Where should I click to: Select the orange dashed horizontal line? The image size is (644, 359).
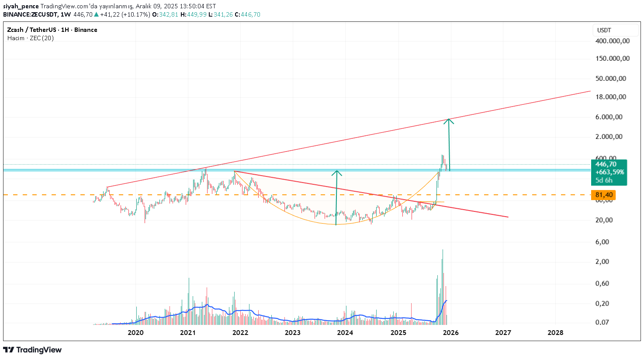coord(66,195)
